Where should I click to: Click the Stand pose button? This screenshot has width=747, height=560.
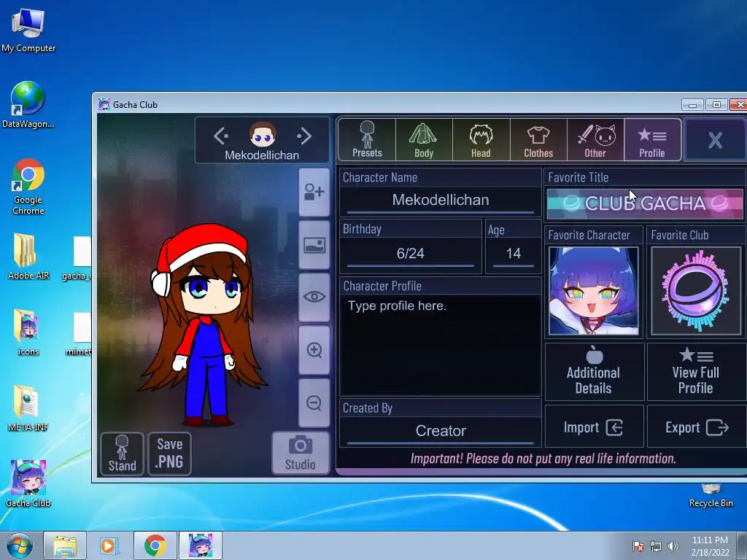tap(123, 454)
